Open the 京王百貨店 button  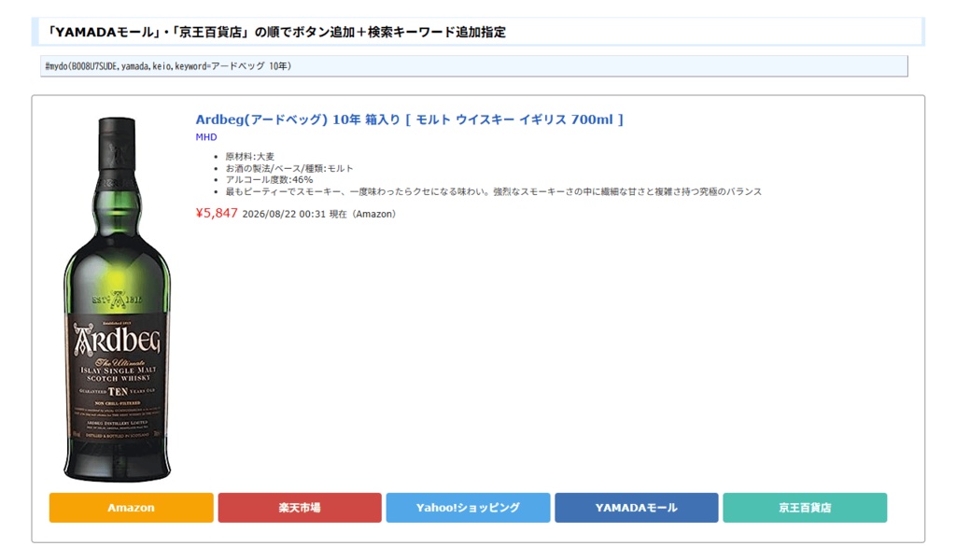click(x=805, y=508)
